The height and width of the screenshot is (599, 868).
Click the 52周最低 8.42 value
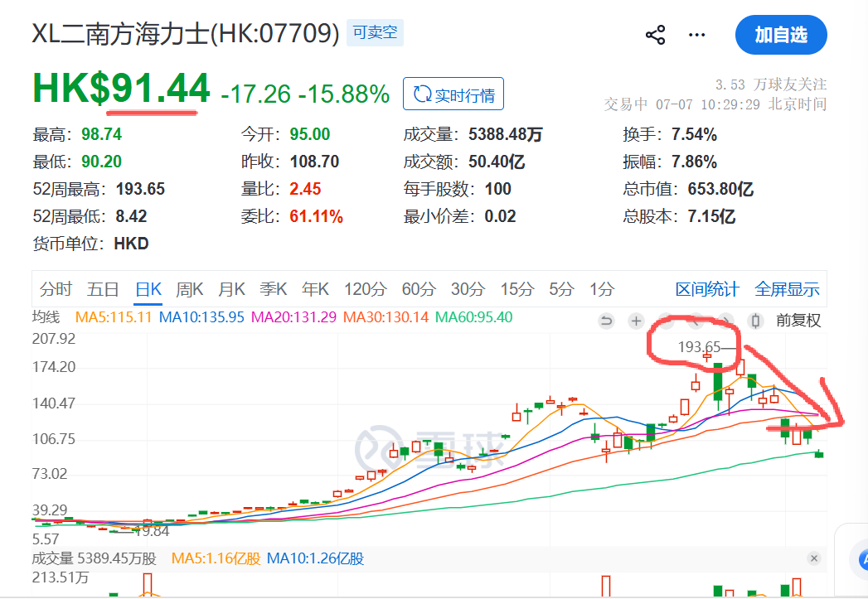pyautogui.click(x=131, y=216)
